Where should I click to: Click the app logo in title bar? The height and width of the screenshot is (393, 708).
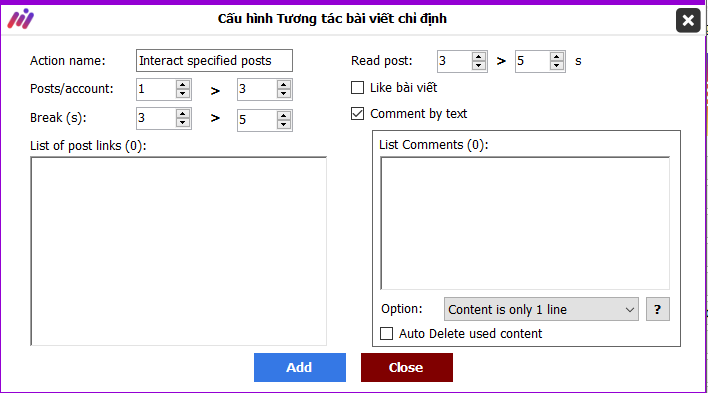tap(20, 19)
